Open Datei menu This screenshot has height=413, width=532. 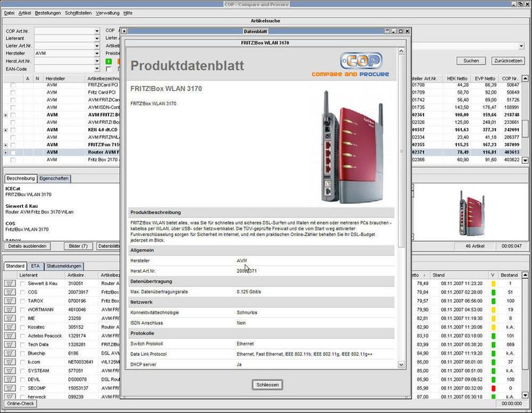point(9,13)
